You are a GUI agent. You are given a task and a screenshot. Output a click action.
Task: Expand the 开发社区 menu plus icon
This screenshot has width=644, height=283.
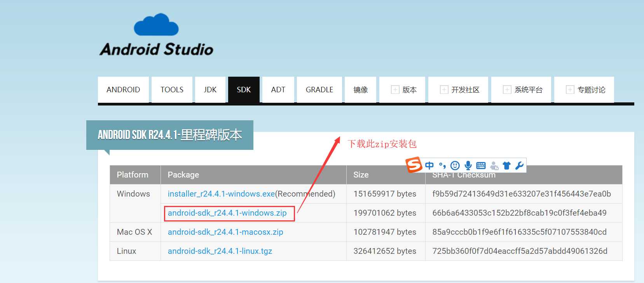point(444,90)
